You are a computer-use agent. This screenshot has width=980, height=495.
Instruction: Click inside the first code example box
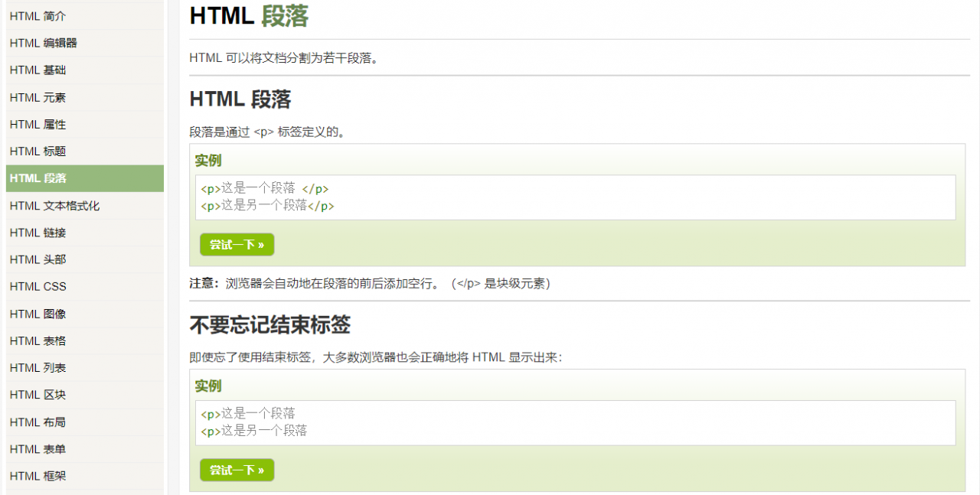pyautogui.click(x=574, y=197)
